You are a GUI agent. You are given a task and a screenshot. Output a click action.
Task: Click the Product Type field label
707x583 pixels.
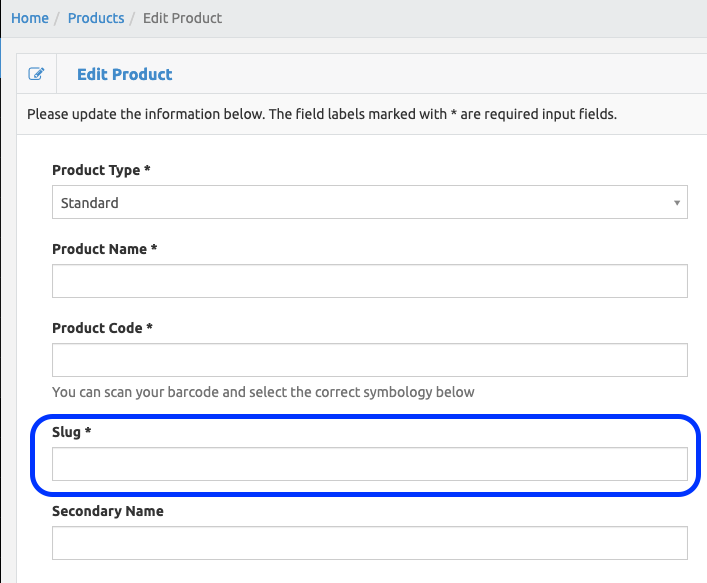coord(101,170)
